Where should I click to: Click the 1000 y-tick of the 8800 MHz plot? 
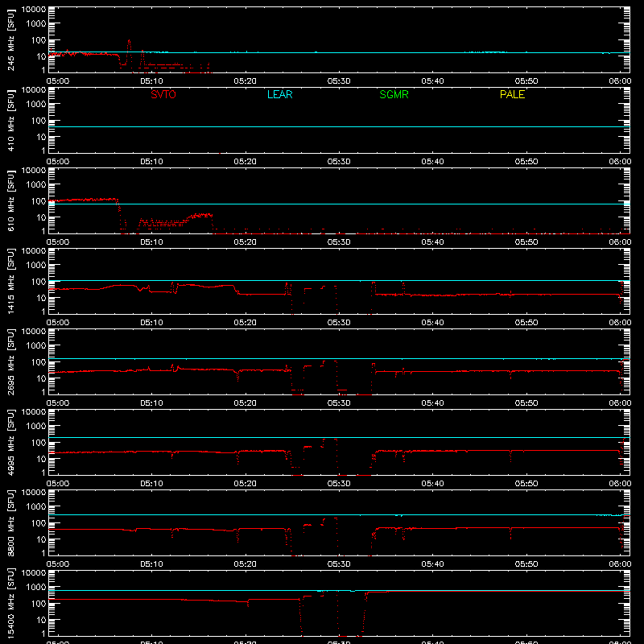point(36,507)
